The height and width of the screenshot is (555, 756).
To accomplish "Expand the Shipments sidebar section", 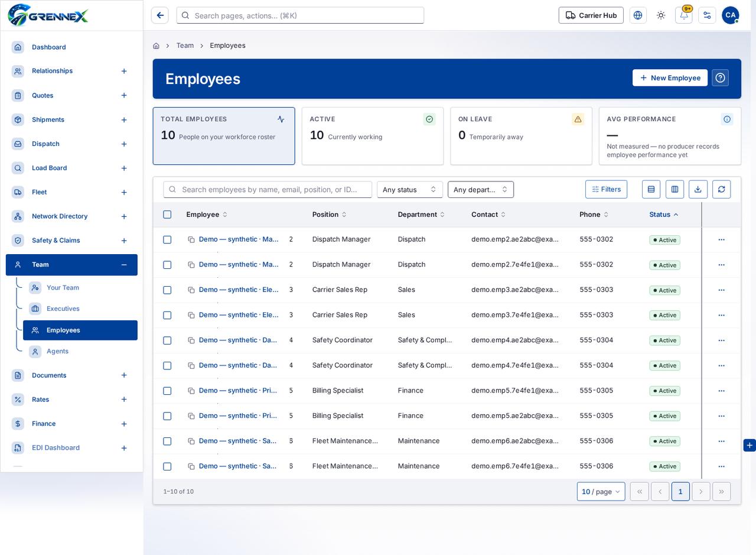I will [124, 120].
